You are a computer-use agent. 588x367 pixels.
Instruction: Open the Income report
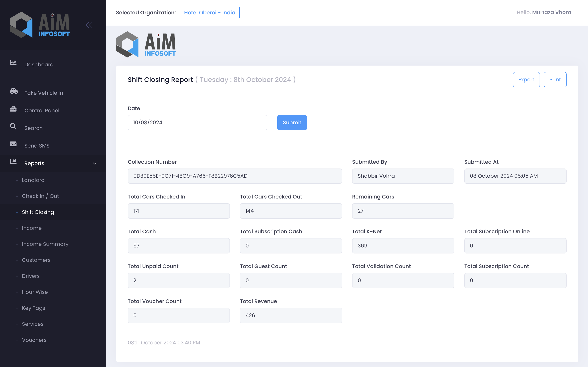tap(53, 228)
